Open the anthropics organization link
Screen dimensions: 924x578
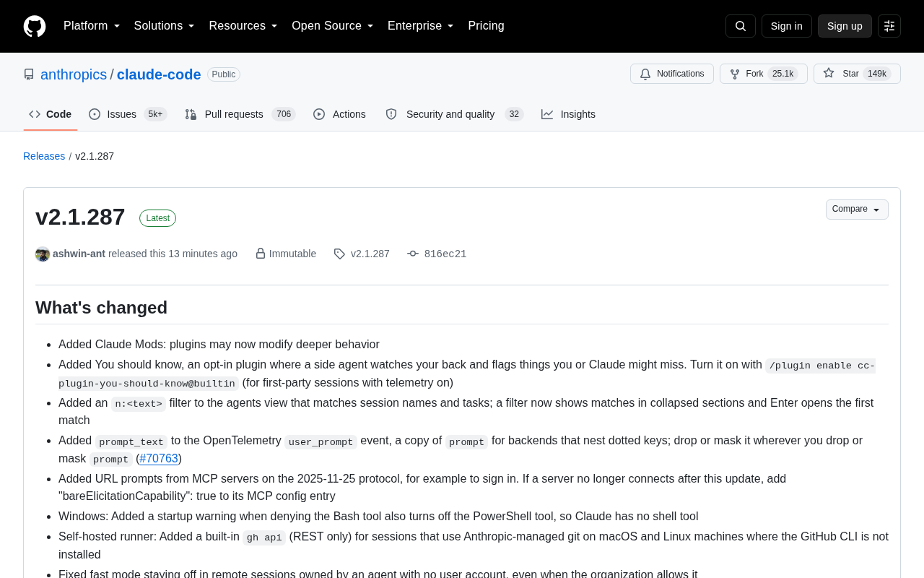point(74,74)
